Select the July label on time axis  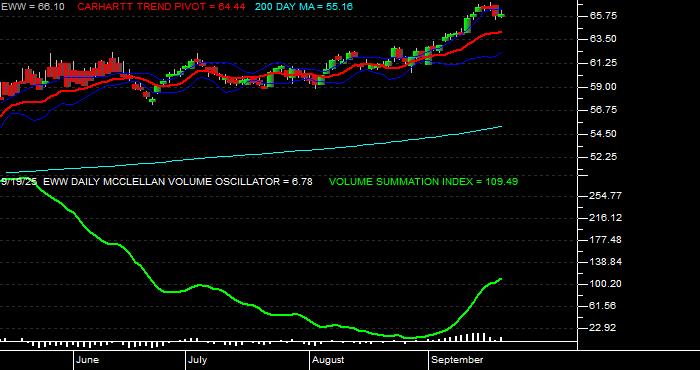click(197, 360)
